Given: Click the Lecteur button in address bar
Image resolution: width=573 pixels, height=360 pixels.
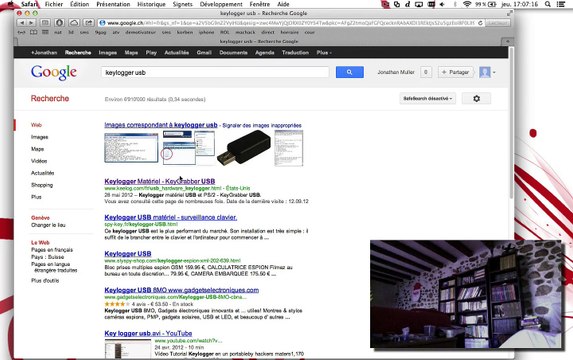Looking at the screenshot, I should tap(498, 23).
